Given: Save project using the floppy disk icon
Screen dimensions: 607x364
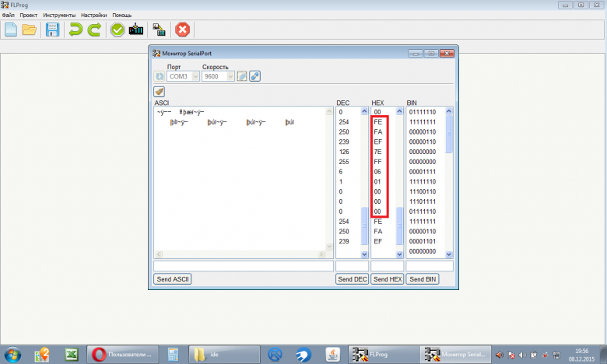Looking at the screenshot, I should pos(52,30).
